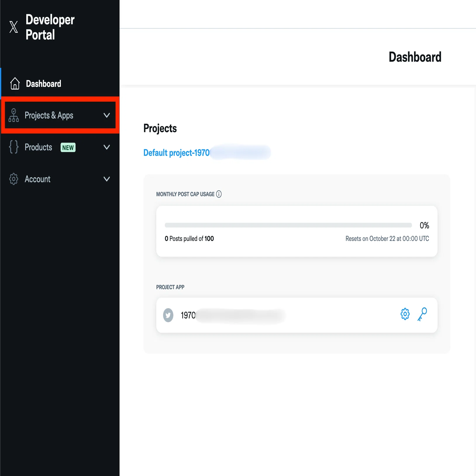Image resolution: width=476 pixels, height=476 pixels.
Task: Select the 1970 project app row
Action: pyautogui.click(x=297, y=315)
